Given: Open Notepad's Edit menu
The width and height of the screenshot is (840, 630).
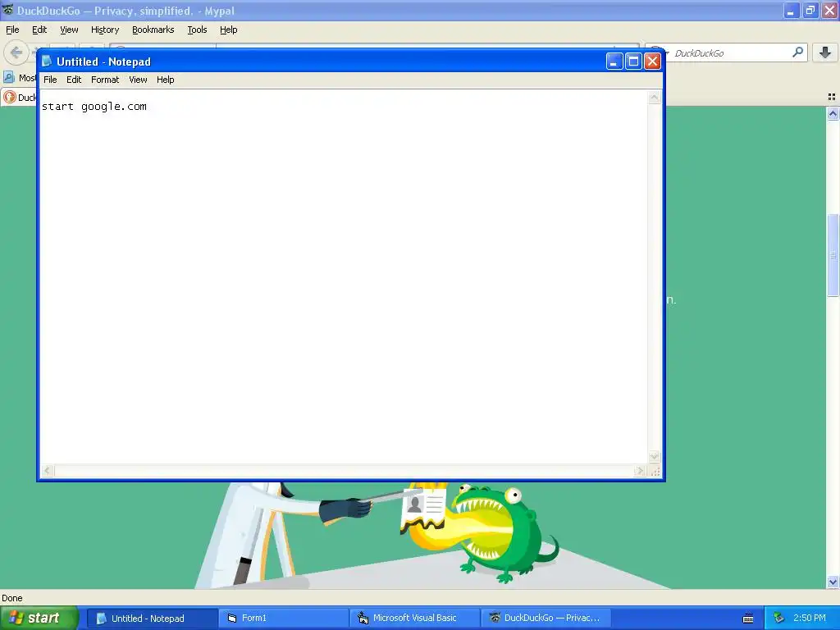Looking at the screenshot, I should pyautogui.click(x=73, y=80).
